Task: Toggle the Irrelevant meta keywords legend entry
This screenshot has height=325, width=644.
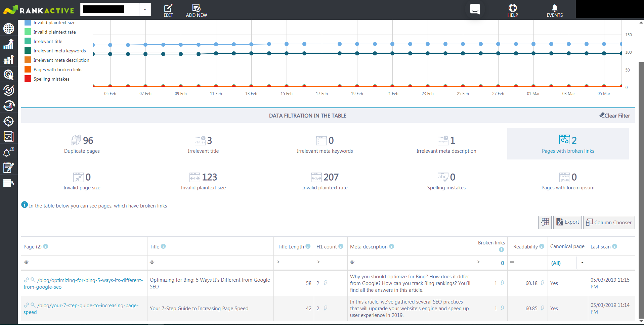Action: [x=55, y=51]
